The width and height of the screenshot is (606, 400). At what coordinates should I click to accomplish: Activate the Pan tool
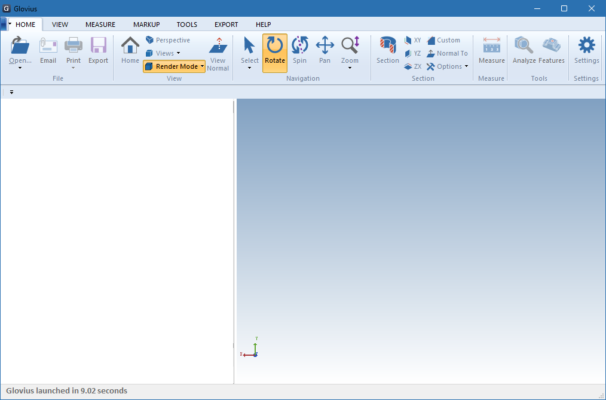click(325, 45)
